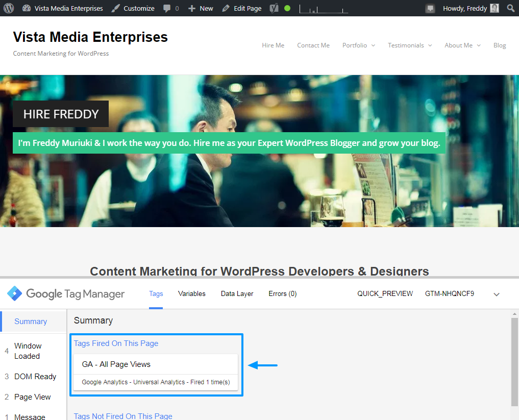The image size is (519, 420).
Task: Switch to the Variables tab
Action: point(192,293)
